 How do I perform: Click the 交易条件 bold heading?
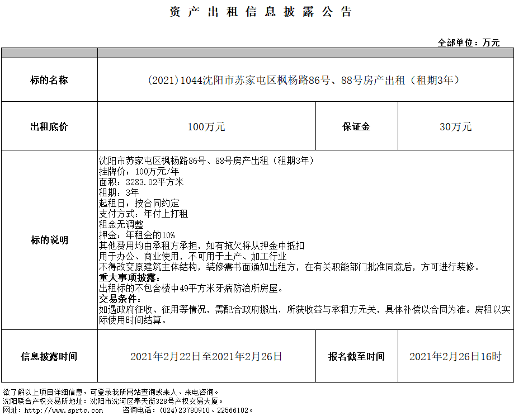120,299
